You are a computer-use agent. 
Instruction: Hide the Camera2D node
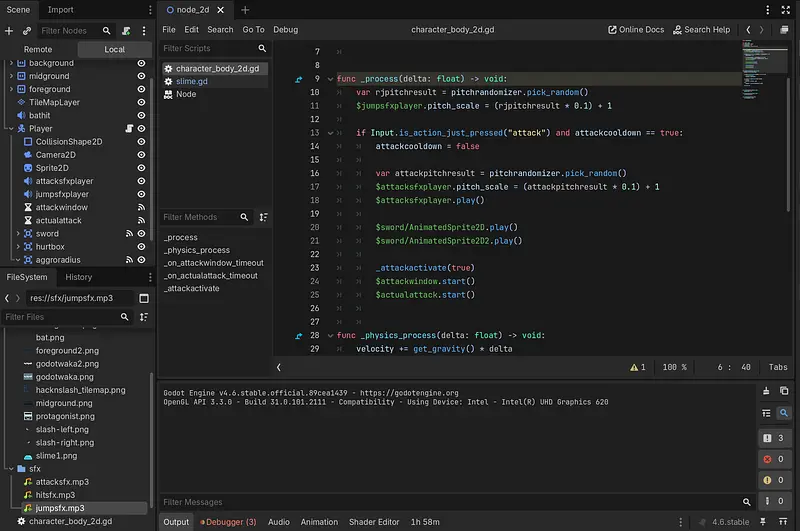coord(141,155)
